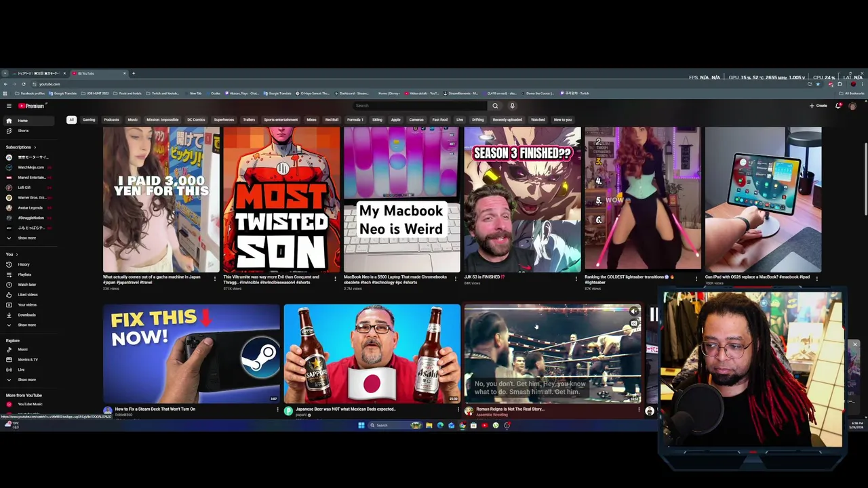Open the Windows Start menu
This screenshot has width=868, height=488.
361,426
